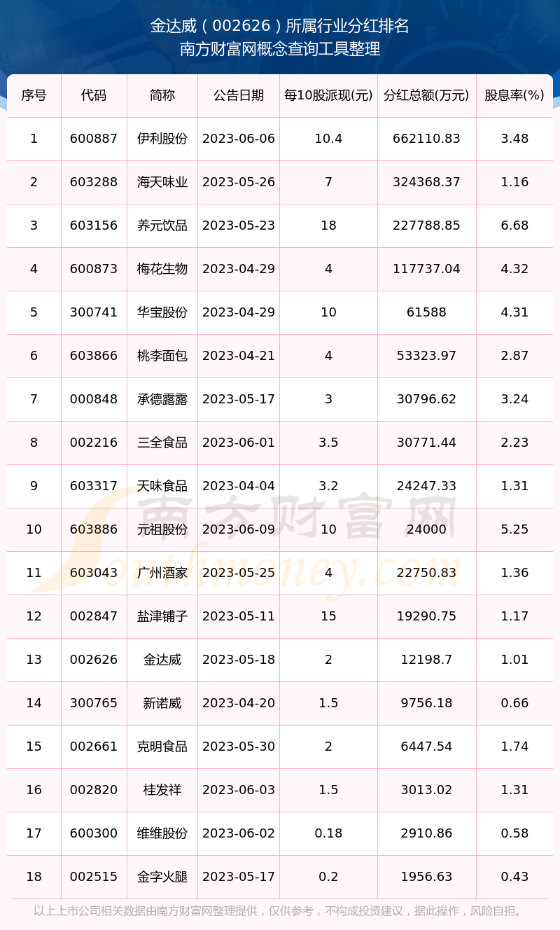This screenshot has height=930, width=560.
Task: Click the 海天味业 name cell
Action: (x=162, y=182)
